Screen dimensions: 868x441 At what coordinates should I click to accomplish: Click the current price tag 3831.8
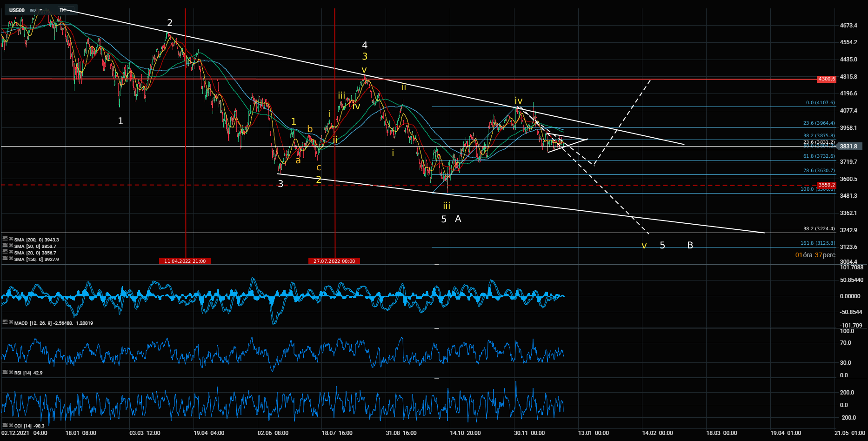click(848, 147)
